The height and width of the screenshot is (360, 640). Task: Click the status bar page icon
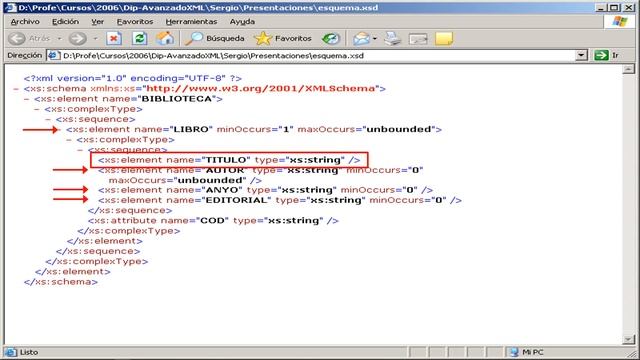(11, 352)
